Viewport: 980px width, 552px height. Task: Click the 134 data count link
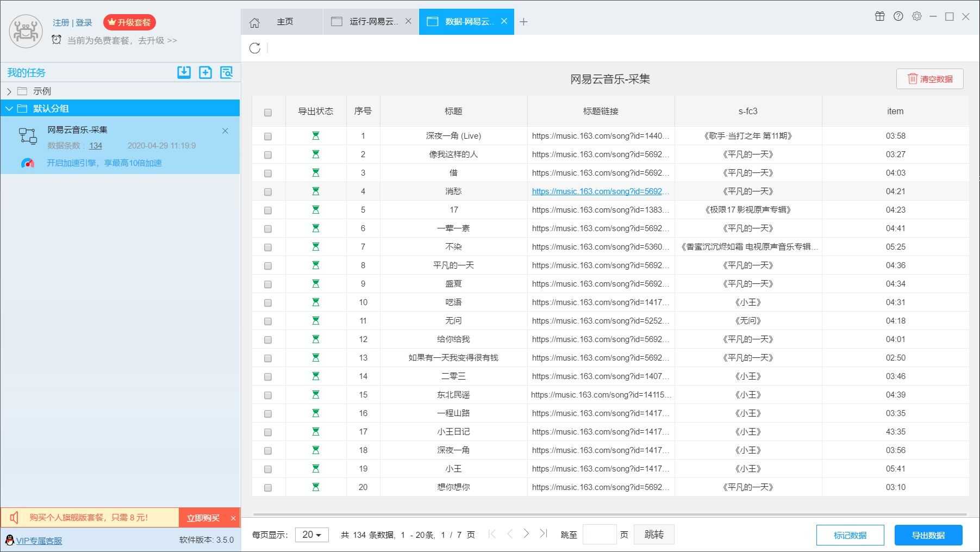click(96, 146)
